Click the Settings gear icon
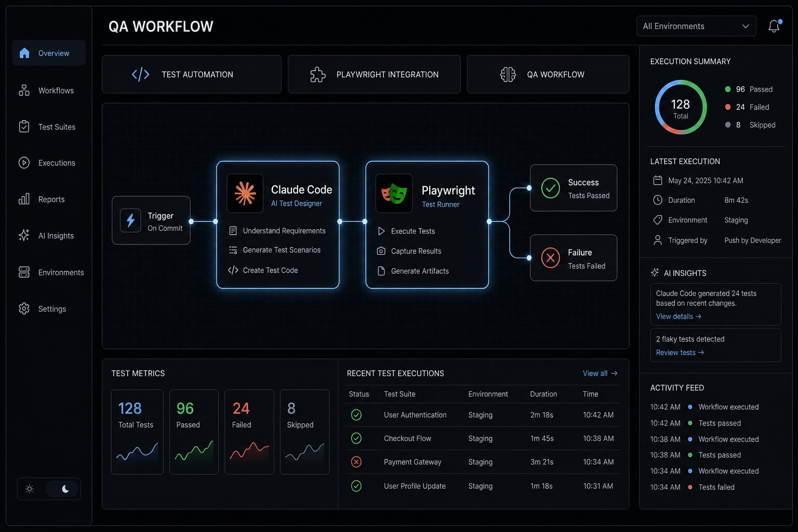The height and width of the screenshot is (532, 798). click(24, 309)
